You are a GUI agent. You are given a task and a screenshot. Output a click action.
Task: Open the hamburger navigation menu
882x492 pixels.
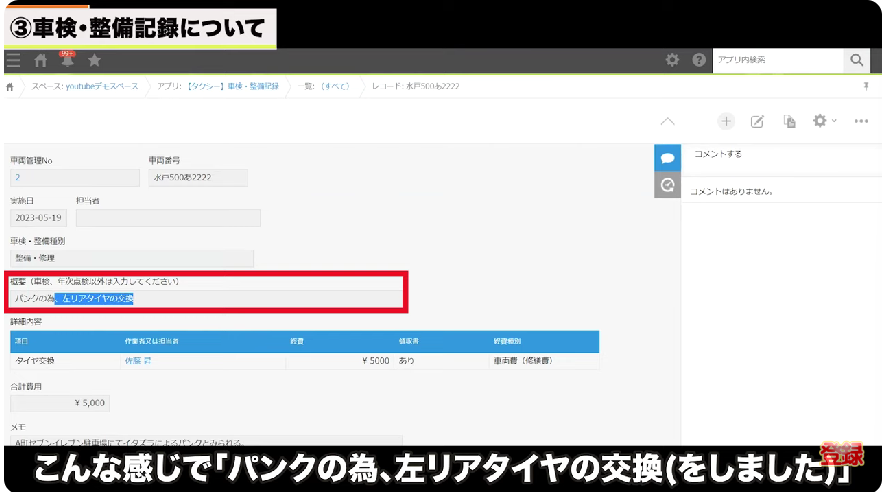13,61
